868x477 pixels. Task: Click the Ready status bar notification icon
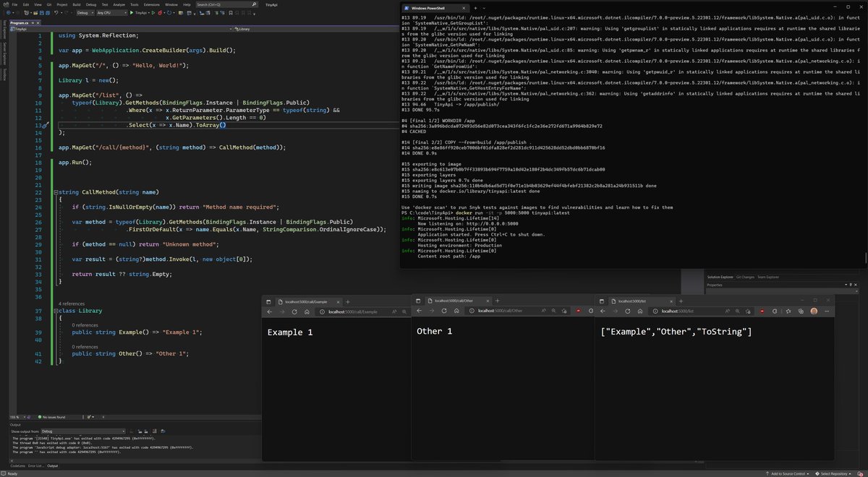tap(4, 473)
